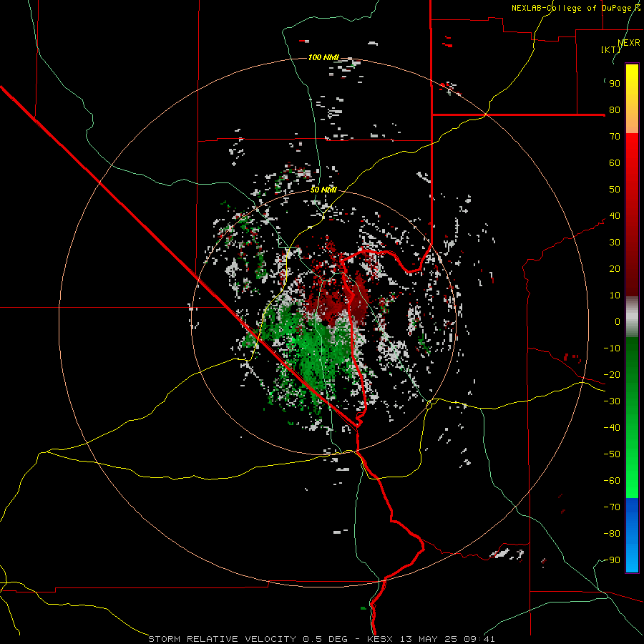
Task: Click the yellow top segment of the color bar
Action: click(x=632, y=99)
